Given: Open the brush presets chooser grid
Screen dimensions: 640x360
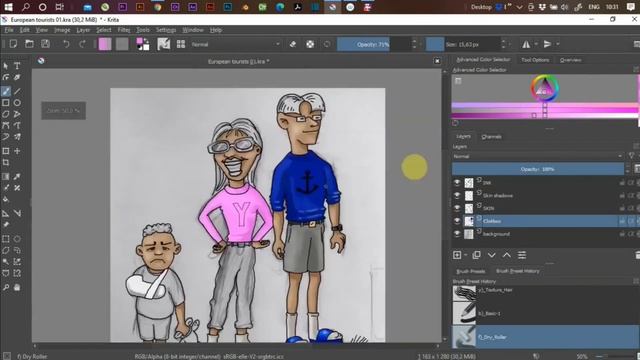Looking at the screenshot, I should 181,44.
